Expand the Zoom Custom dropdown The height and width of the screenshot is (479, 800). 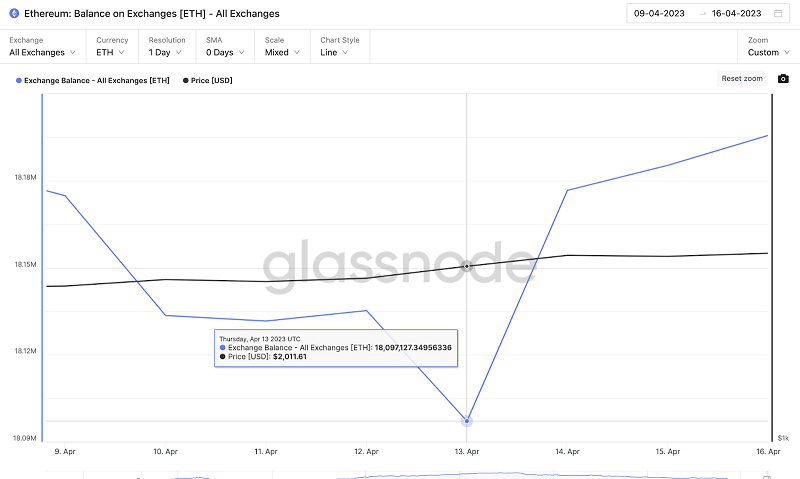pyautogui.click(x=768, y=52)
